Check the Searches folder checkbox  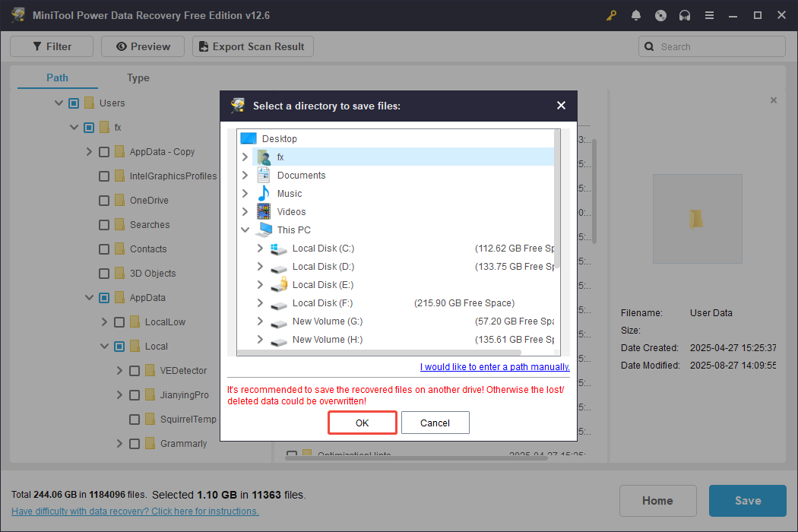click(104, 224)
